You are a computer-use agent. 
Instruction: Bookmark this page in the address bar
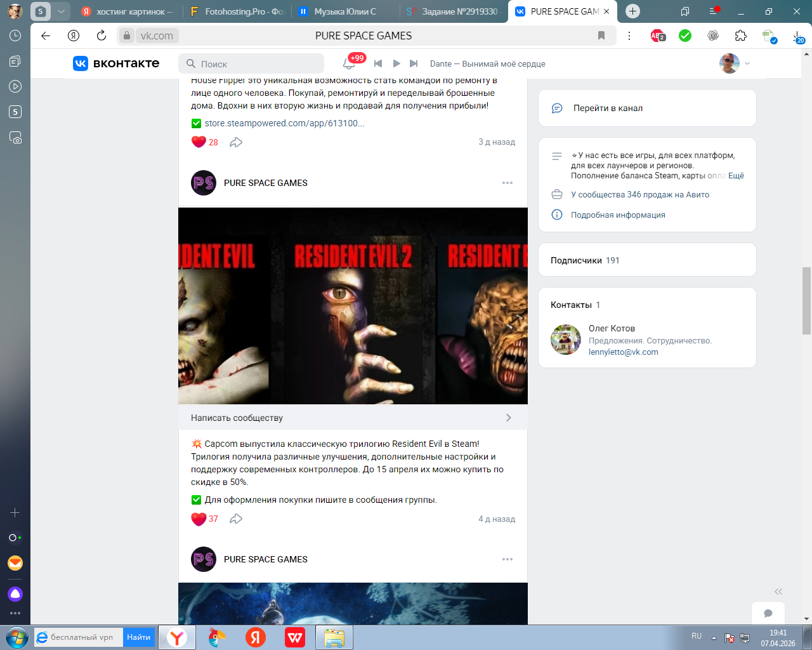[601, 36]
